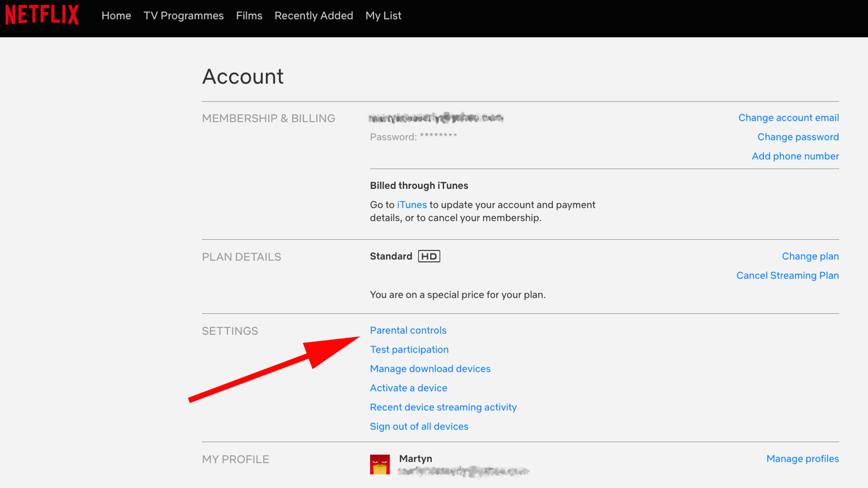868x488 pixels.
Task: Click Test participation link
Action: click(409, 350)
